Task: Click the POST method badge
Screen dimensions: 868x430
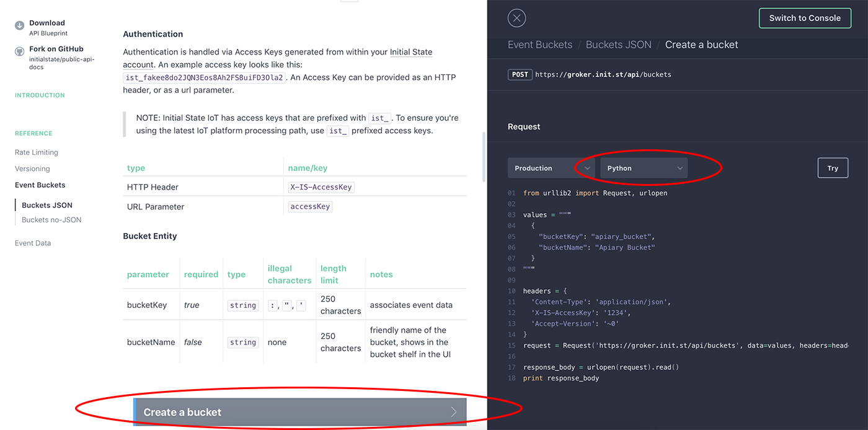Action: [520, 74]
